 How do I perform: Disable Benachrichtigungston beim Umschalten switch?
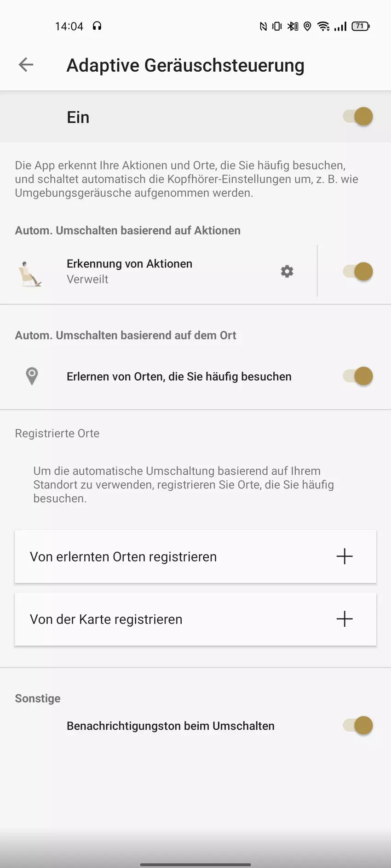(x=358, y=726)
